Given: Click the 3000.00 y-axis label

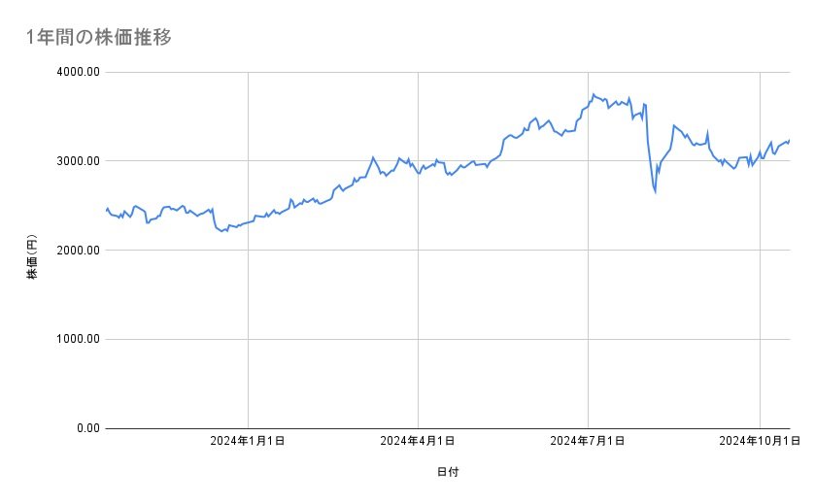Looking at the screenshot, I should [77, 161].
